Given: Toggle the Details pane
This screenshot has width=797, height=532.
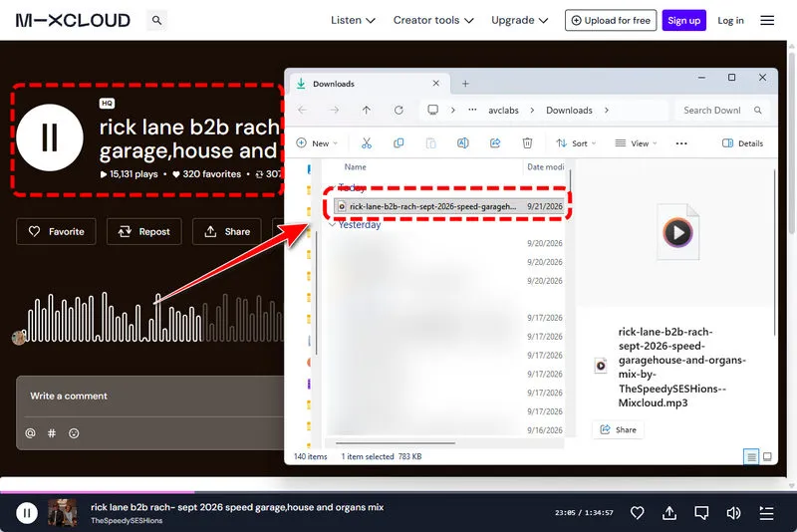Looking at the screenshot, I should [742, 143].
